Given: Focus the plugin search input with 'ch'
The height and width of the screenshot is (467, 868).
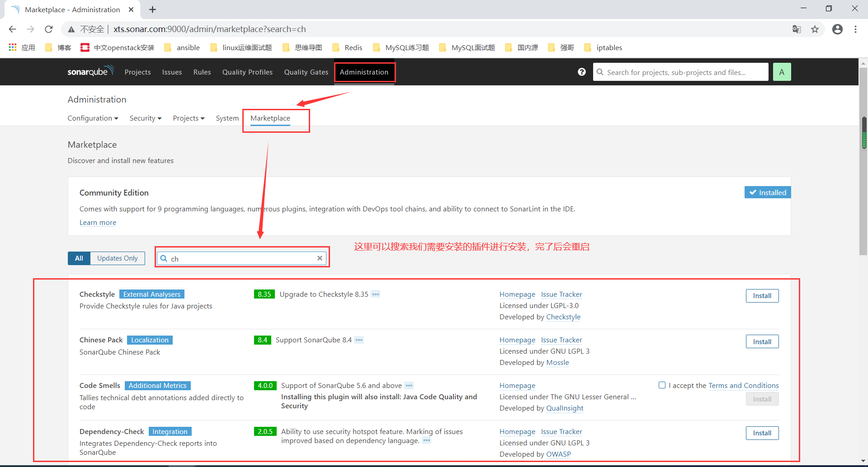Looking at the screenshot, I should tap(242, 258).
